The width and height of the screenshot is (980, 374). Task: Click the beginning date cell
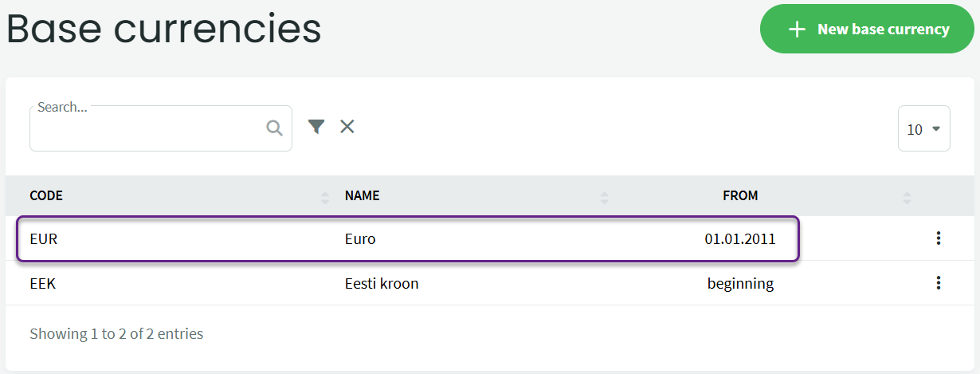click(x=741, y=283)
